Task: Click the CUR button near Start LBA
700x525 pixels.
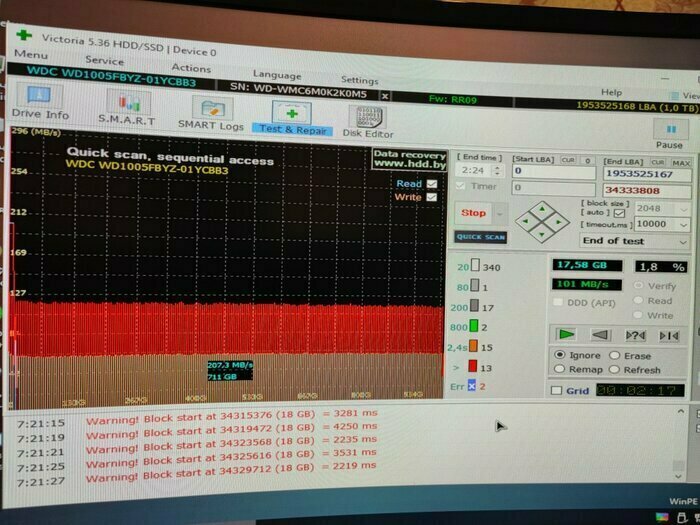Action: (568, 160)
